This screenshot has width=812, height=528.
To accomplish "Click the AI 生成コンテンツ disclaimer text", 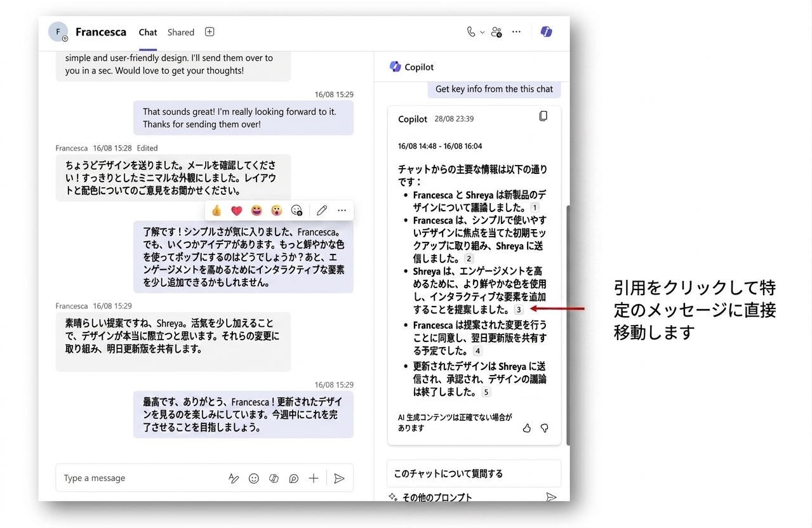I will click(455, 423).
